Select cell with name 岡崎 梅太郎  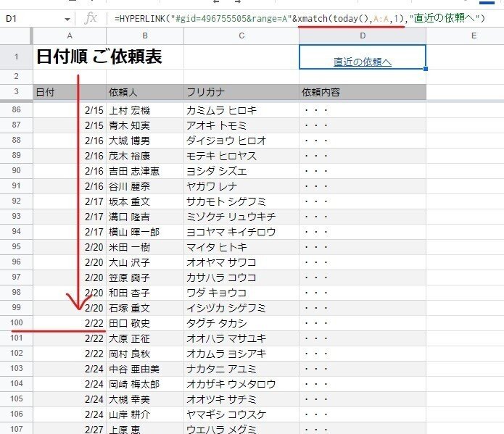point(145,384)
